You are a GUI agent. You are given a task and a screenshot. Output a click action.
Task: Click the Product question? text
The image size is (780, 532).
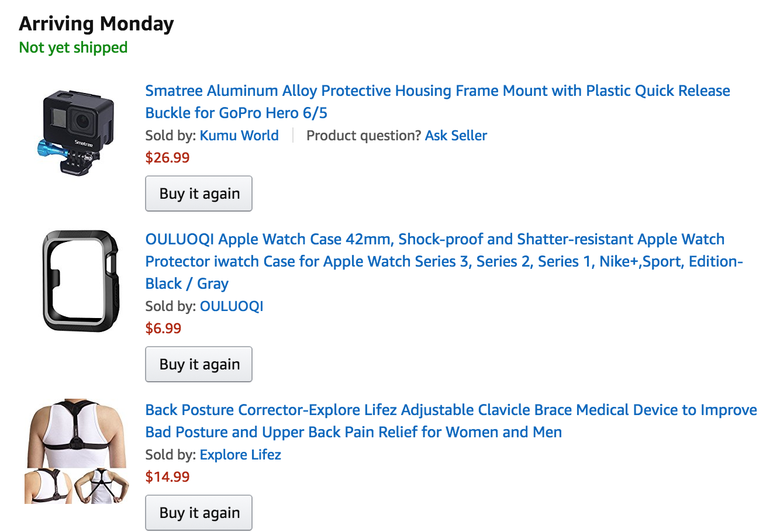pyautogui.click(x=363, y=136)
